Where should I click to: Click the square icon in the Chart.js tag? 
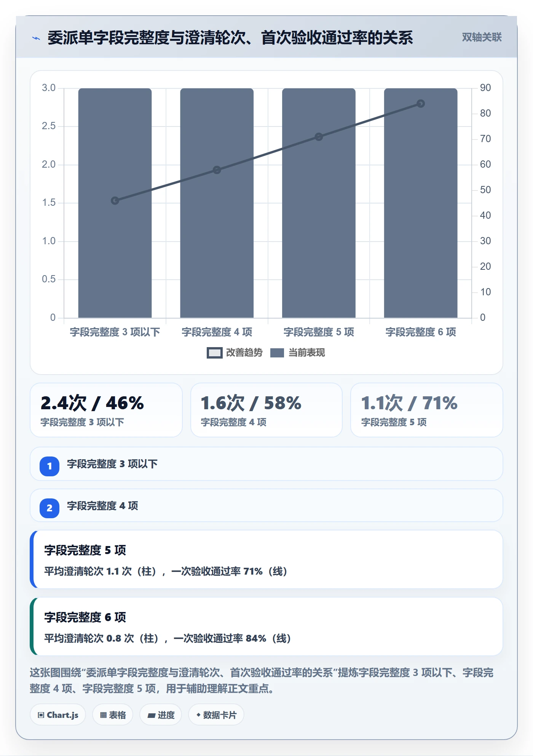click(41, 715)
